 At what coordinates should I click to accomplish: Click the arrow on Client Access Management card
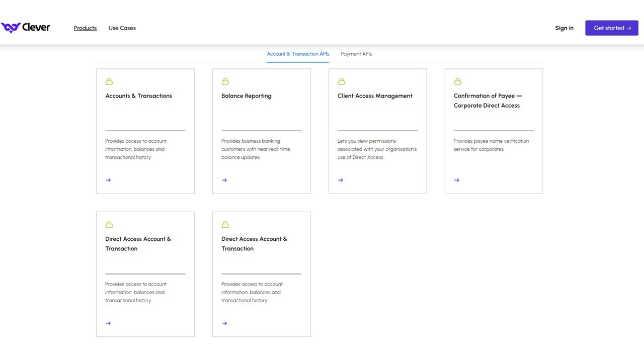click(x=341, y=180)
